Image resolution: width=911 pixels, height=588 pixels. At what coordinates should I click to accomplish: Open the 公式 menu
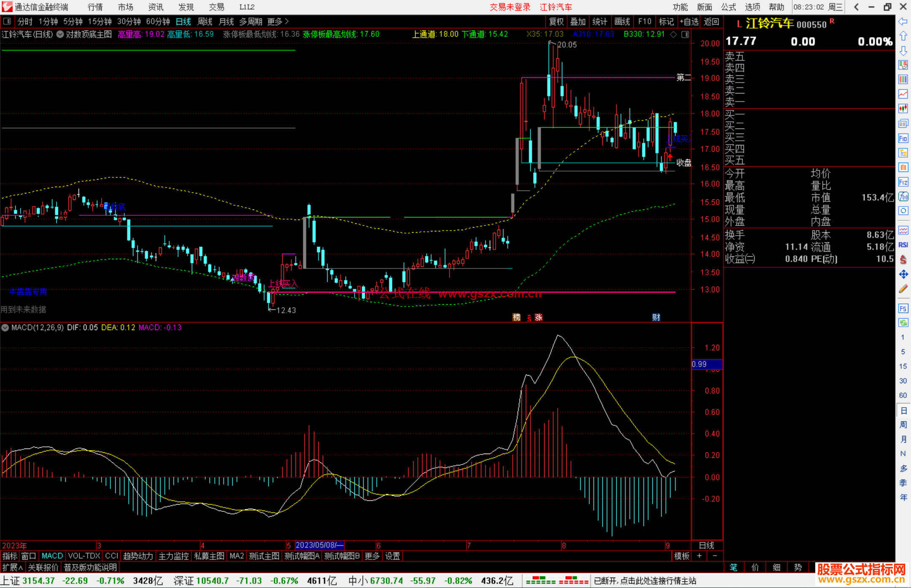point(728,7)
